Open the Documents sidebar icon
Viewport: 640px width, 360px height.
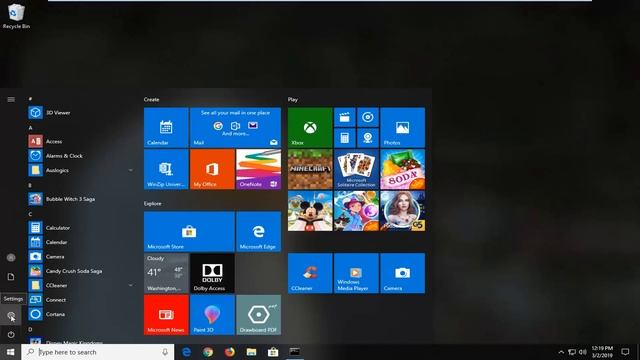click(x=11, y=277)
